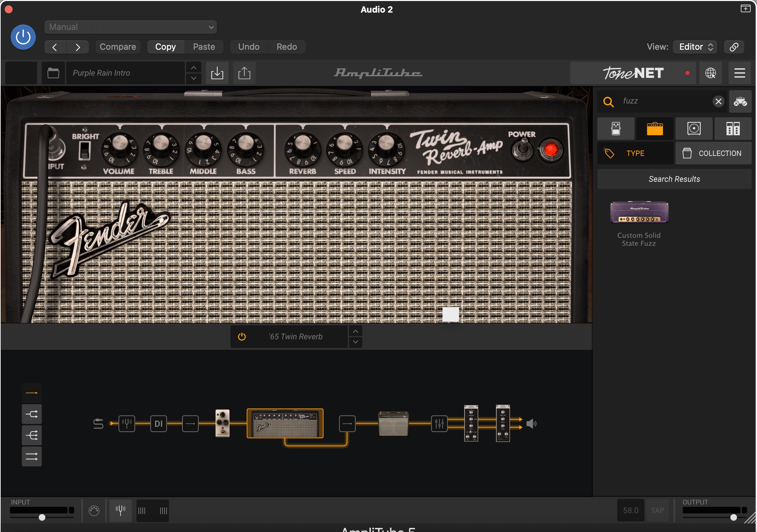The height and width of the screenshot is (532, 757).
Task: Select the DI block in signal chain
Action: tap(159, 424)
